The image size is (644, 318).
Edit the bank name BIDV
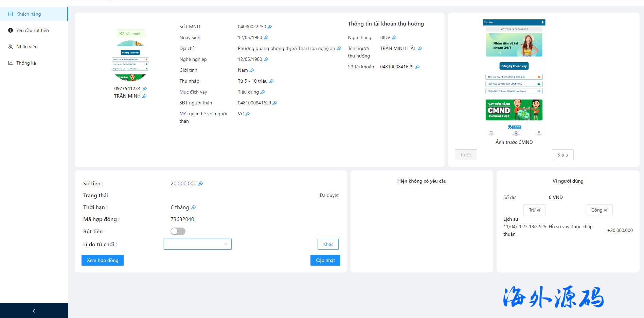[394, 38]
